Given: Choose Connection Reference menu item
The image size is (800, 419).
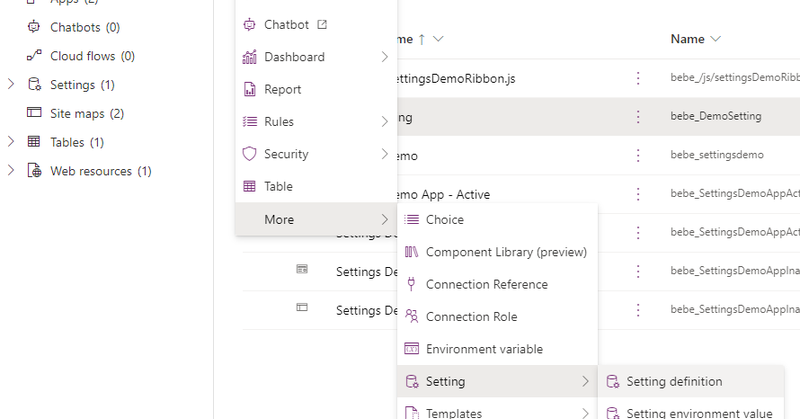Looking at the screenshot, I should 497,284.
